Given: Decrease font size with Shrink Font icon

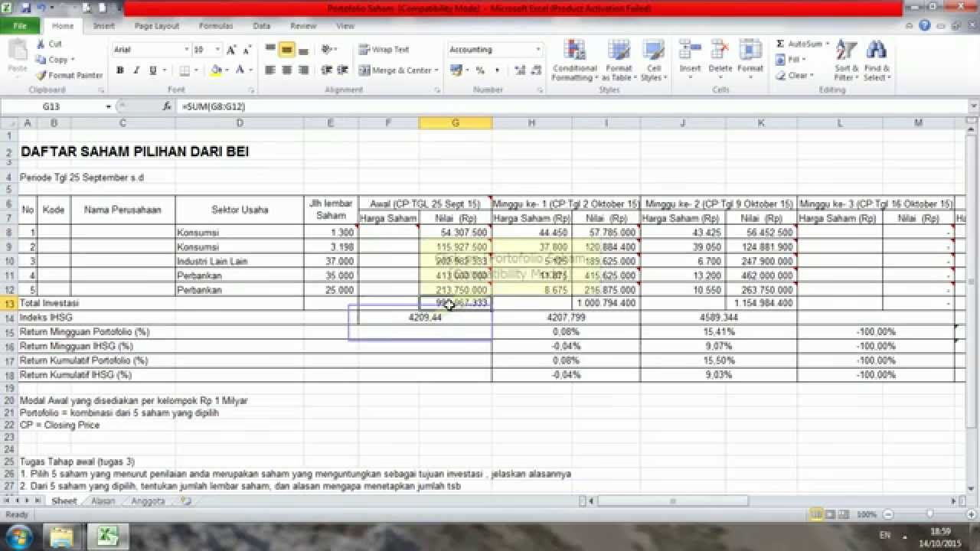Looking at the screenshot, I should [x=247, y=50].
